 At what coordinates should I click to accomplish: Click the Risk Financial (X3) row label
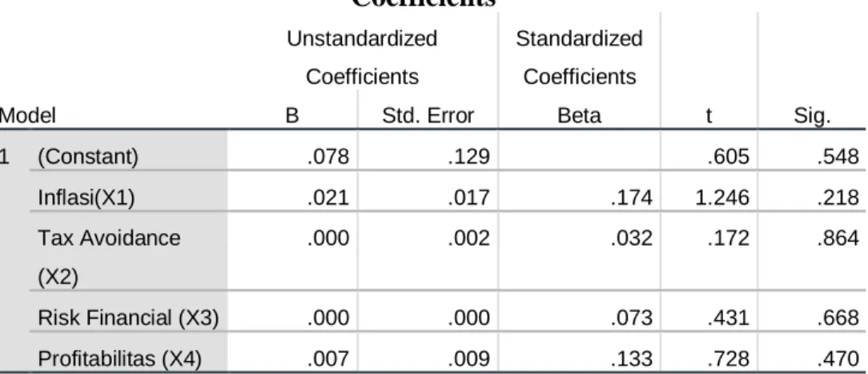coord(128,318)
